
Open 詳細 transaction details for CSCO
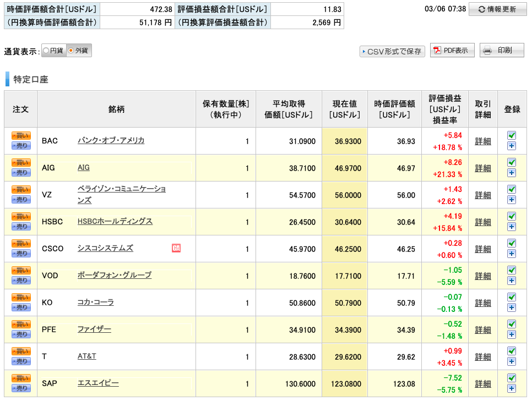pos(483,249)
